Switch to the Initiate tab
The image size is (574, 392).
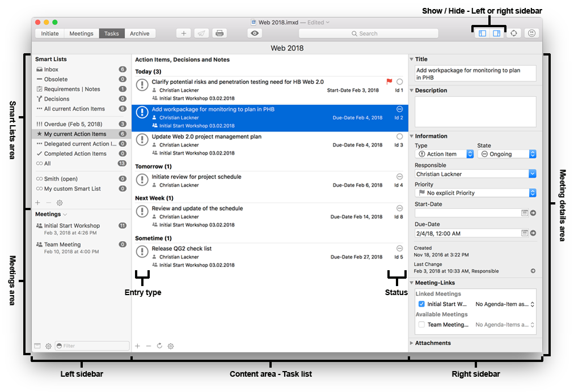50,33
